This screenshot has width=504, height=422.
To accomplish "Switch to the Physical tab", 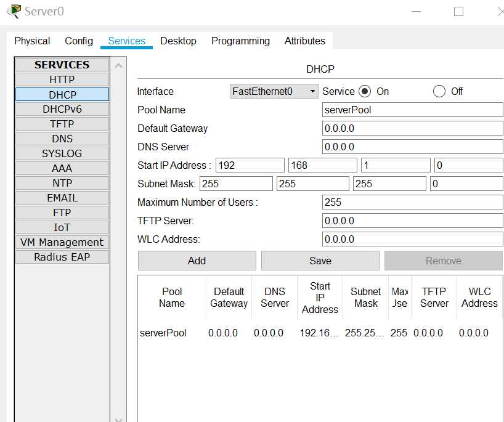I will [x=32, y=41].
